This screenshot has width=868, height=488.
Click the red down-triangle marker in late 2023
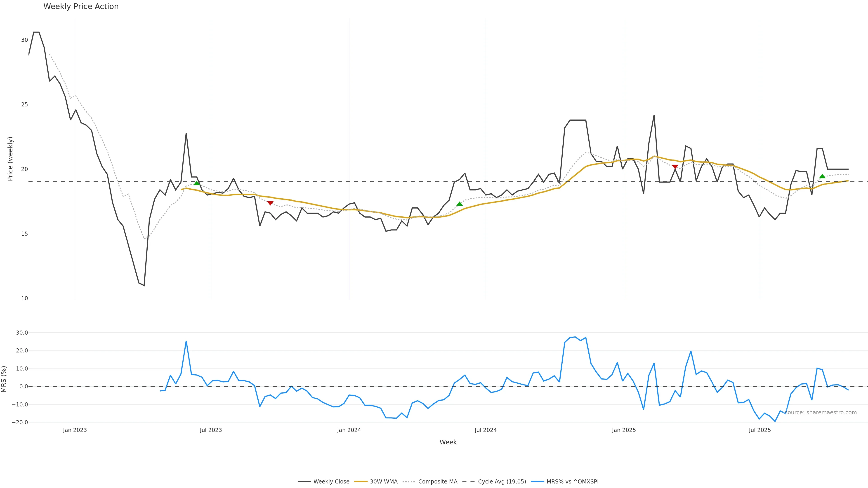[270, 203]
